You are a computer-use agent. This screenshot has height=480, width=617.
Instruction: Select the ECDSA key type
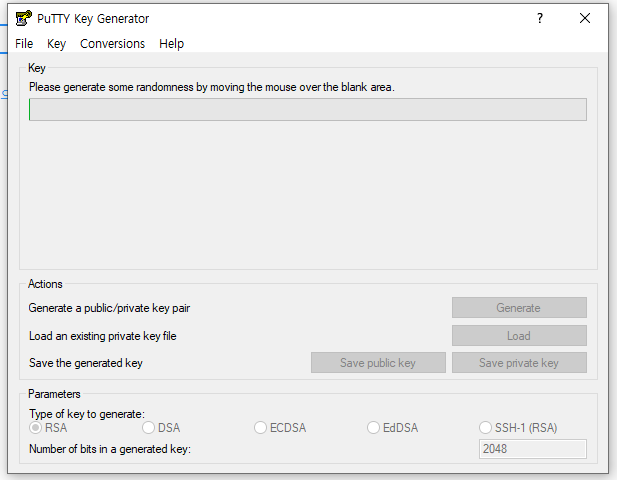280,428
